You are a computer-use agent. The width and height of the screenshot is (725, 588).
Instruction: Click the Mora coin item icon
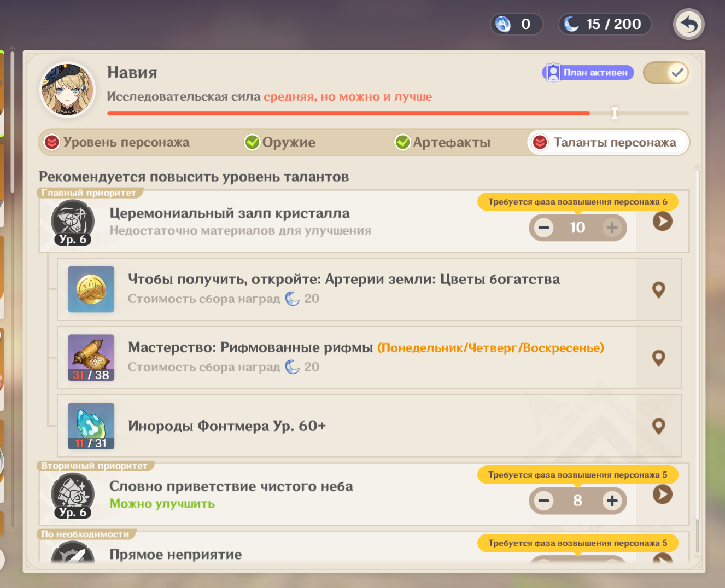pyautogui.click(x=91, y=289)
